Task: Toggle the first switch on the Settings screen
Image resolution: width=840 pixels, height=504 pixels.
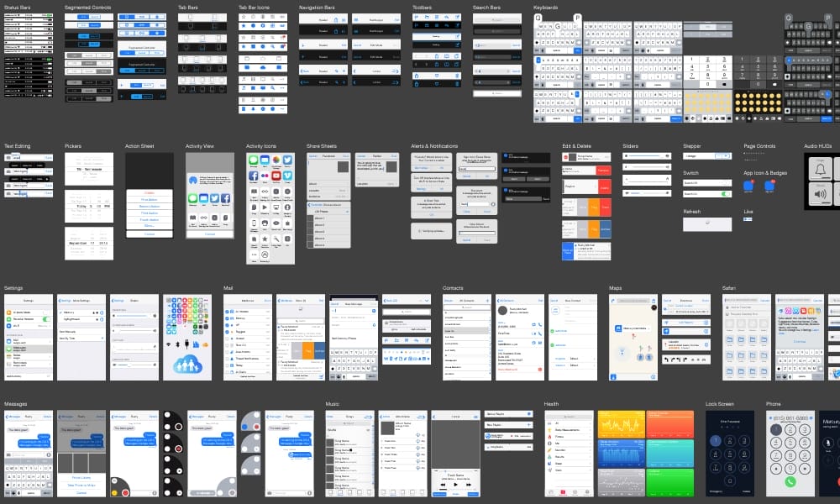Action: coord(48,312)
